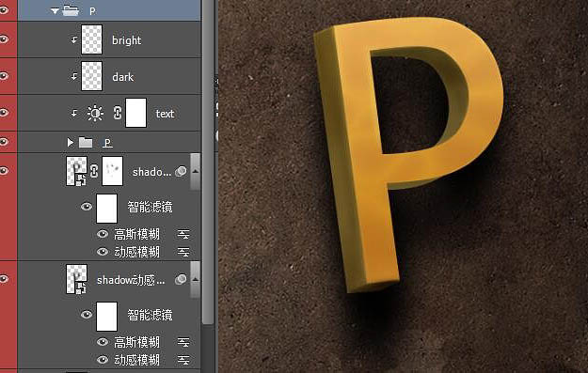Select the shadow动感... smart object thumbnail
Image resolution: width=588 pixels, height=373 pixels.
(76, 279)
